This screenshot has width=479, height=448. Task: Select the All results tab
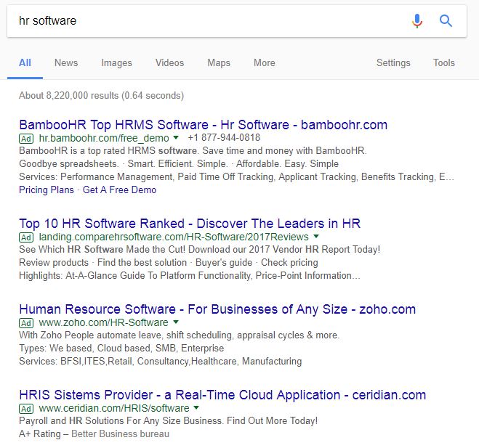tap(25, 63)
